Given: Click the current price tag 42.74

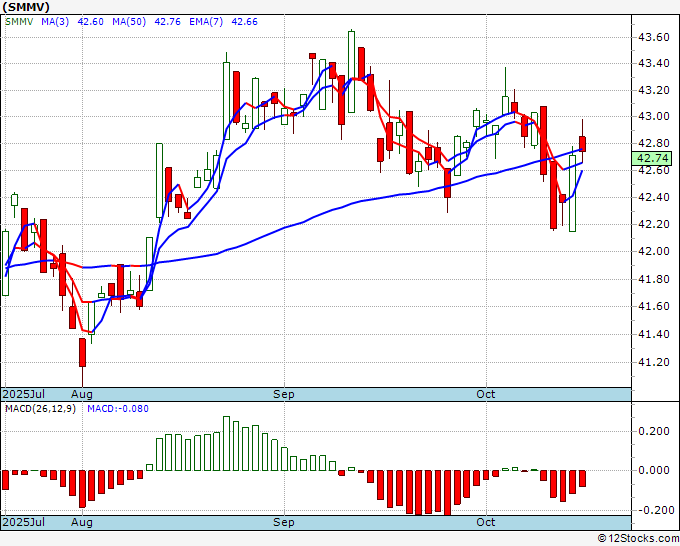Looking at the screenshot, I should pos(651,158).
